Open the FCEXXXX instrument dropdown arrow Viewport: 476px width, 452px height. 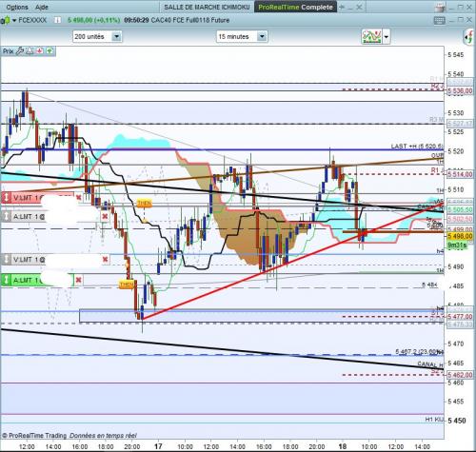(x=14, y=21)
